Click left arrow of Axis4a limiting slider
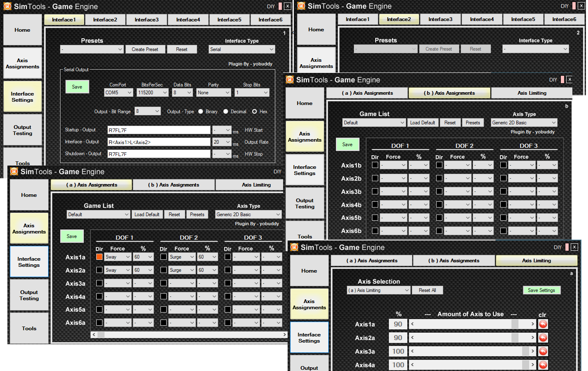588x371 pixels. pos(412,365)
